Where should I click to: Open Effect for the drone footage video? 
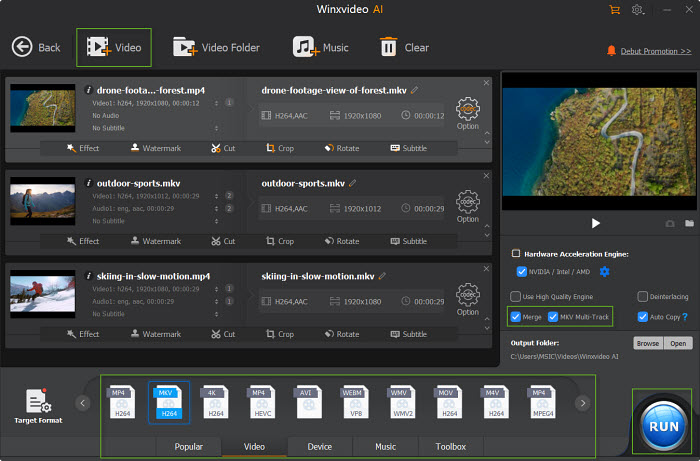point(83,148)
